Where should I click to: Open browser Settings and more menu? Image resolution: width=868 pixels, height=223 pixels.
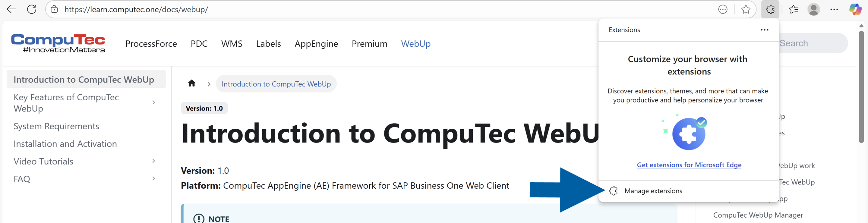[834, 9]
